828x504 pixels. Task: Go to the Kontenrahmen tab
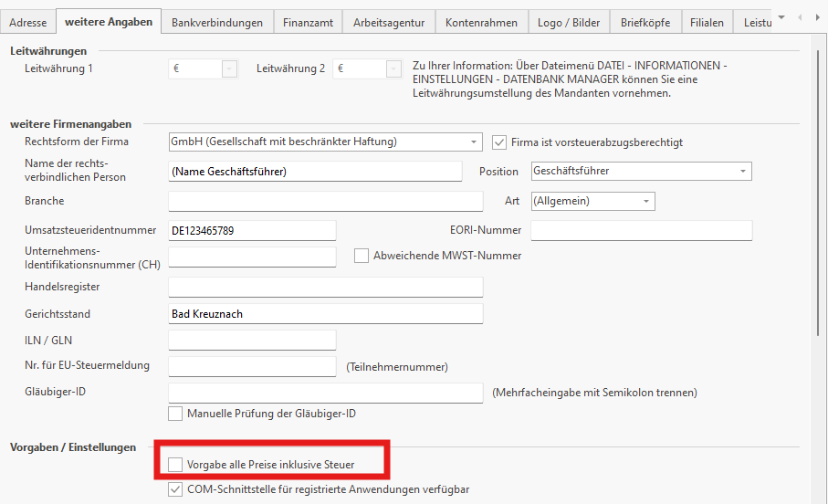coord(481,23)
